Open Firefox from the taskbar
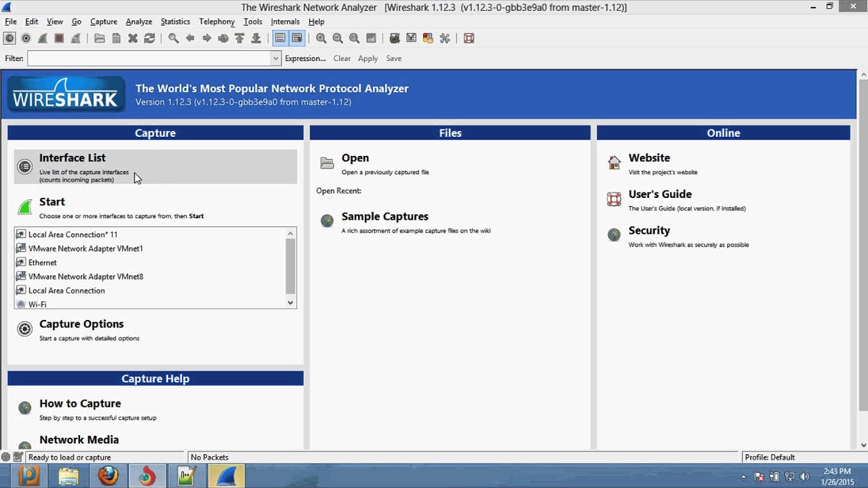 tap(108, 476)
